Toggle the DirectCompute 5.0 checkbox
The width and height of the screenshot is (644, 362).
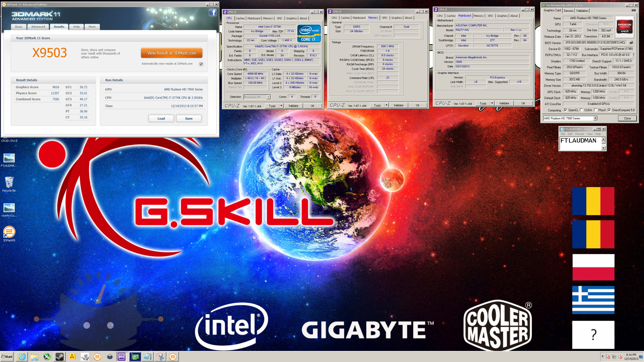tap(609, 110)
